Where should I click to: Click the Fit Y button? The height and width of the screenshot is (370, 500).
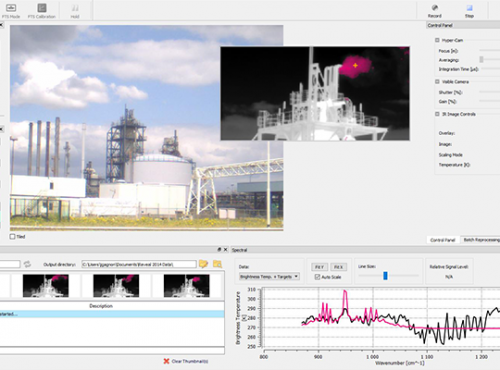[319, 267]
